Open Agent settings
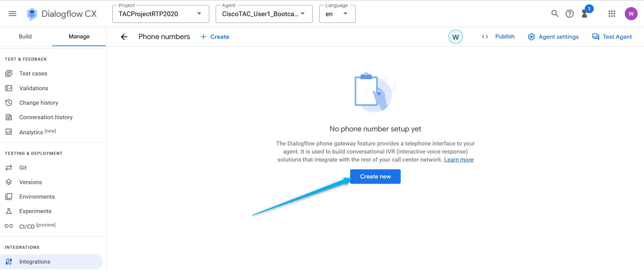 (x=553, y=37)
